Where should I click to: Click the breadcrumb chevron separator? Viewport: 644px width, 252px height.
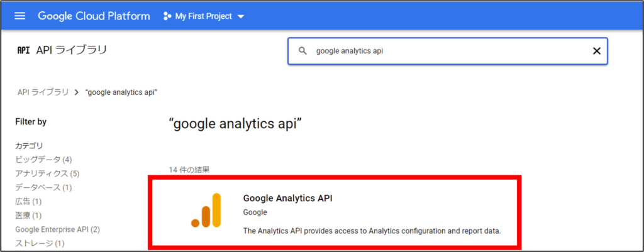point(76,92)
